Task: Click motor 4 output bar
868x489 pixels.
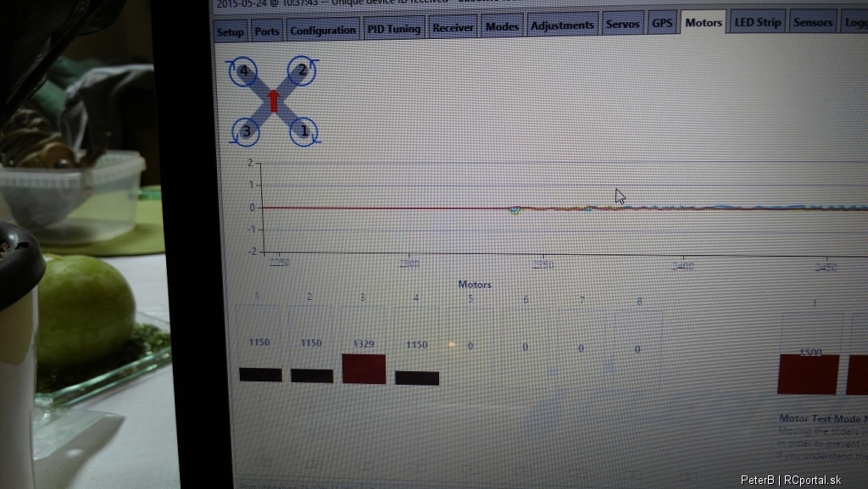Action: coord(417,378)
